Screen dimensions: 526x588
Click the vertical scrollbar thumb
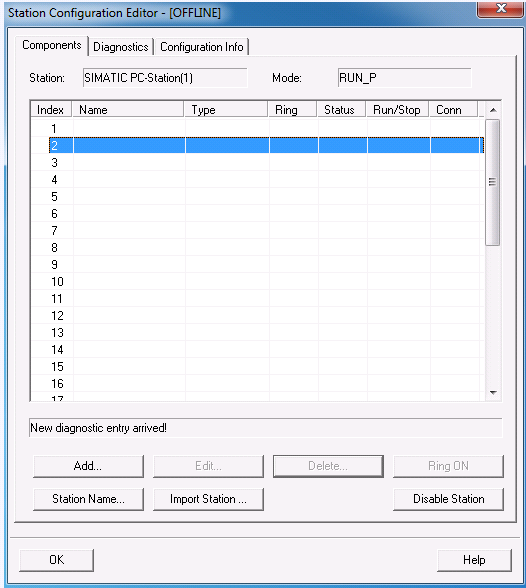click(492, 182)
